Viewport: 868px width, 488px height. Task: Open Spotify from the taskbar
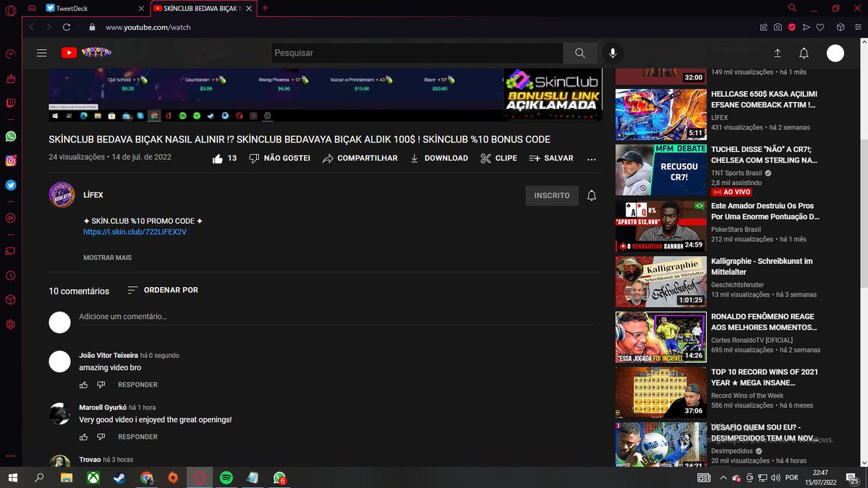tap(226, 477)
